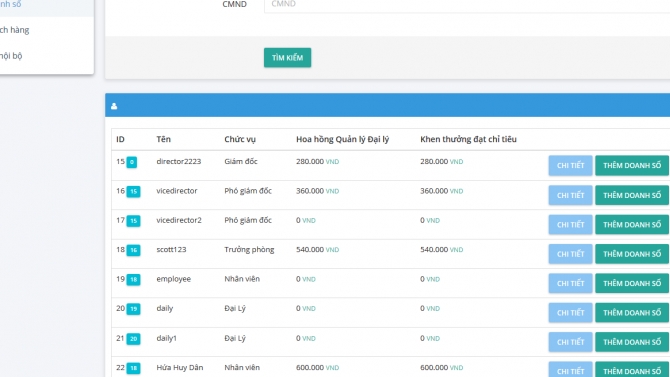Image resolution: width=670 pixels, height=377 pixels.
Task: Show CHI TIẾT for employee row
Action: coord(570,283)
